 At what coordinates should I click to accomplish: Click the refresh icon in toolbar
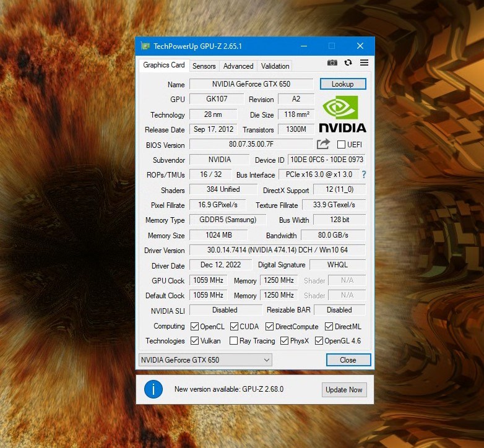(x=348, y=63)
